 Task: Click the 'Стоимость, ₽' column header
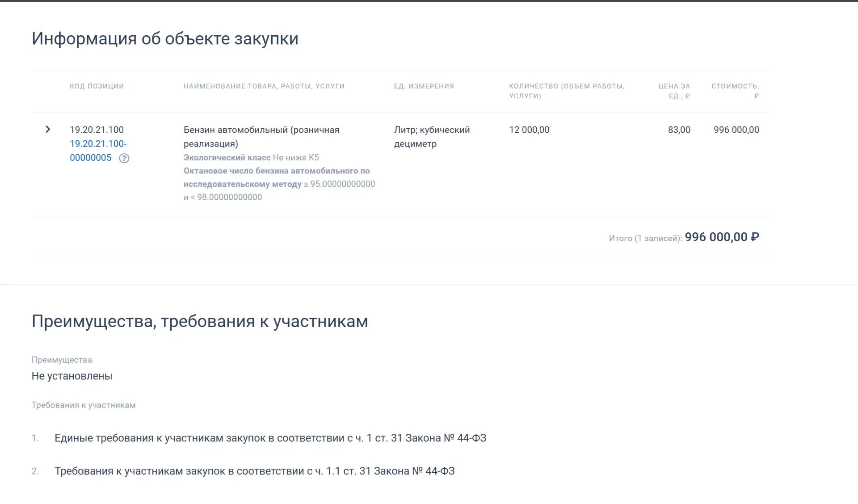coord(735,91)
